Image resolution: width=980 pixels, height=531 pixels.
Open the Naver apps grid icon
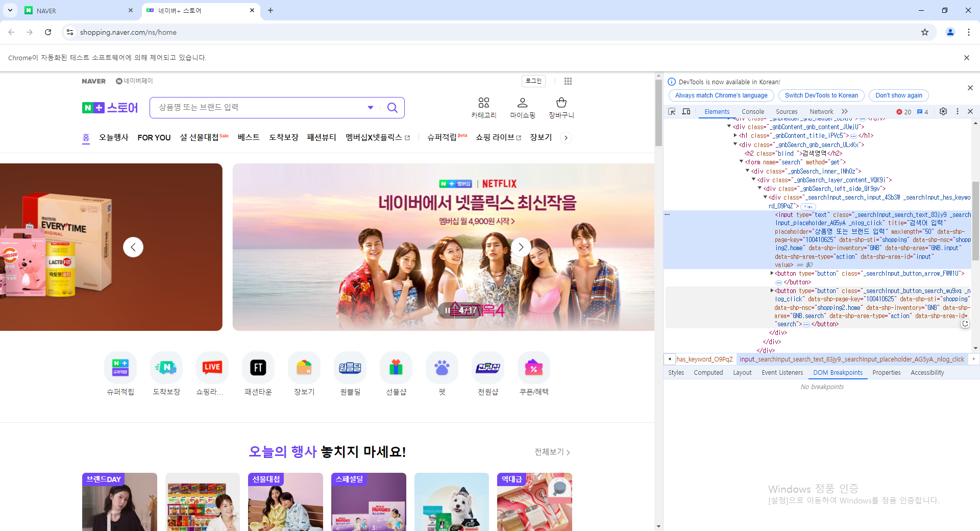[x=568, y=81]
